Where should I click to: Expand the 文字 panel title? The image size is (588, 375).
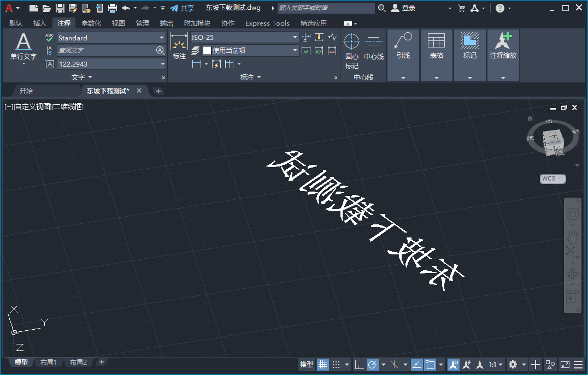pos(81,77)
